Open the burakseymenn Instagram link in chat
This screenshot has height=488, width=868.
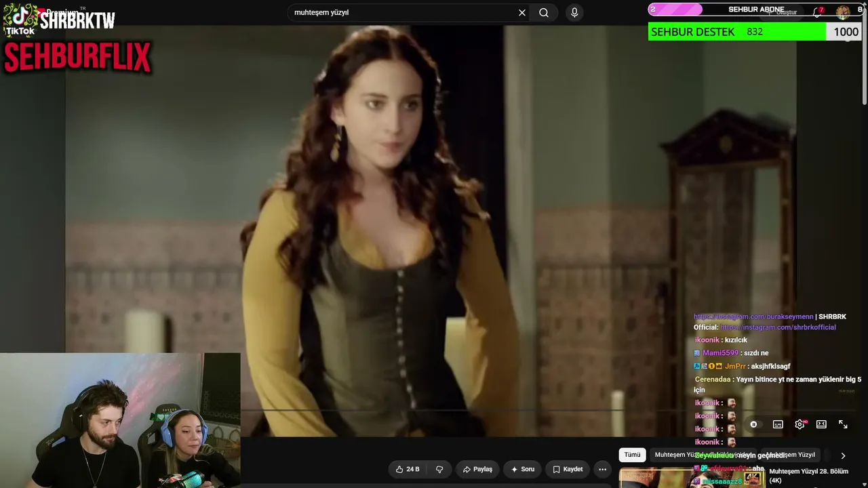753,317
